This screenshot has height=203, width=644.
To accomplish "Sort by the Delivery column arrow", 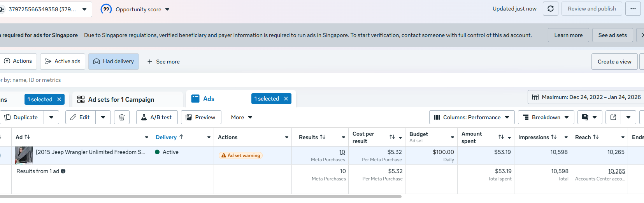I will (x=181, y=137).
